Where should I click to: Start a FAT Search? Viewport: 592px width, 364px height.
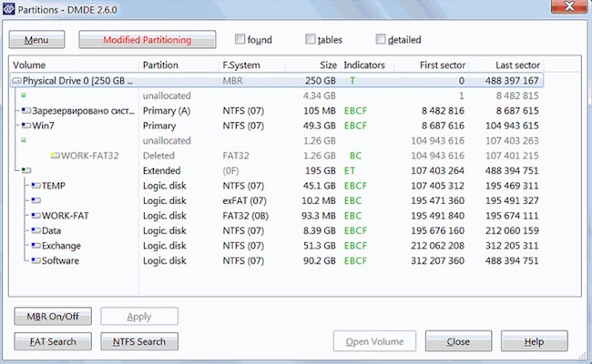[53, 341]
